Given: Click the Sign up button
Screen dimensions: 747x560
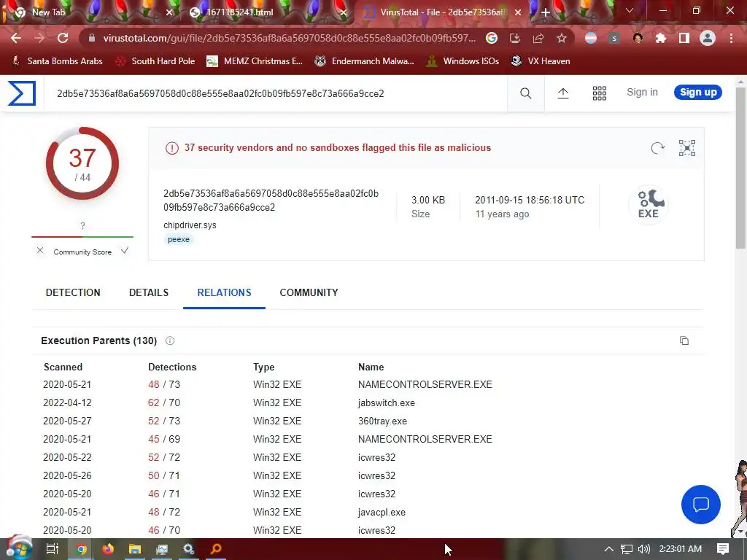Looking at the screenshot, I should point(698,93).
